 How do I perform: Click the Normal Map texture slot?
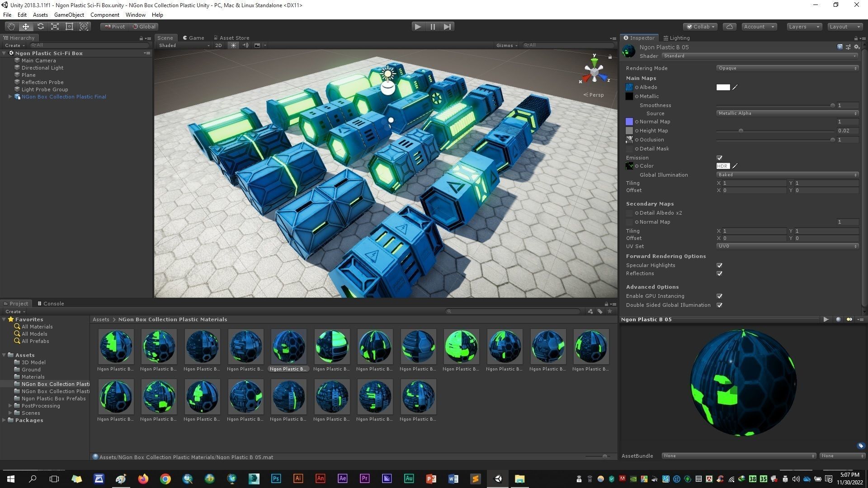point(629,122)
